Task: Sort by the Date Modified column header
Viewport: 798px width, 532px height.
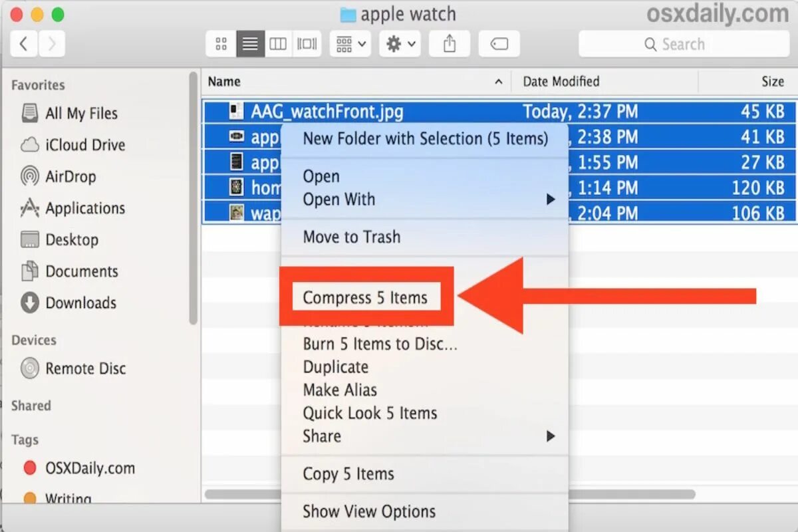Action: tap(561, 81)
